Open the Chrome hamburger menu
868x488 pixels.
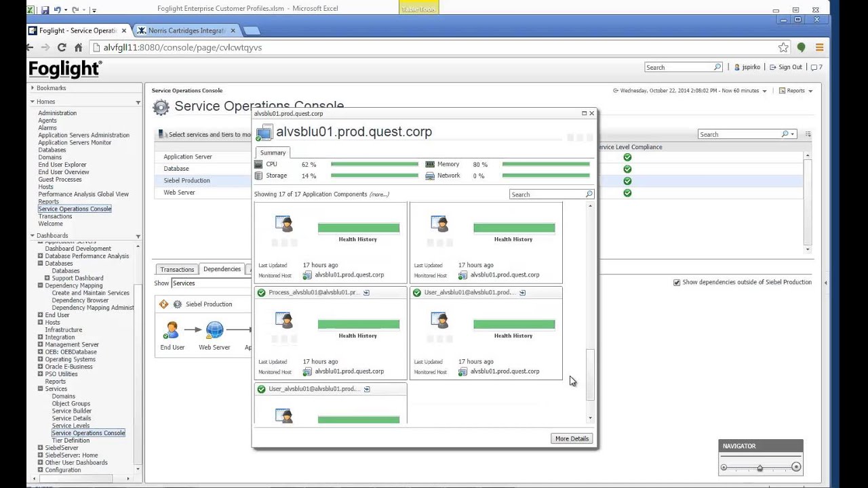coord(819,47)
